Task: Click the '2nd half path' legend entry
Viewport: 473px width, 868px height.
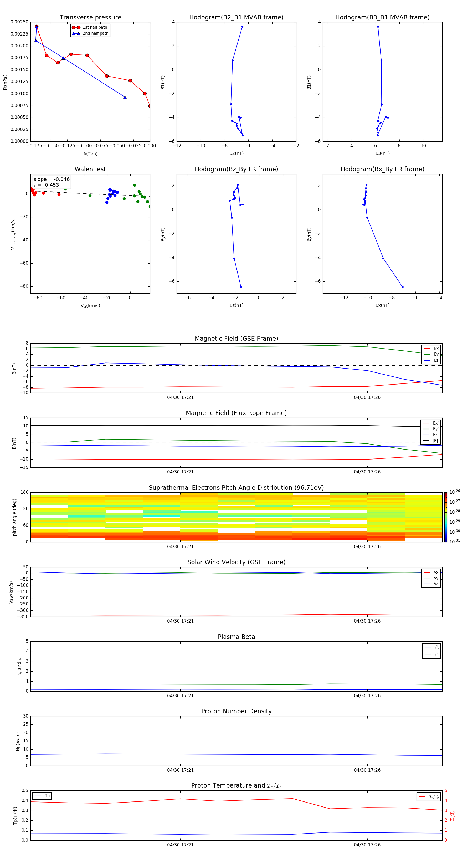Action: click(90, 33)
